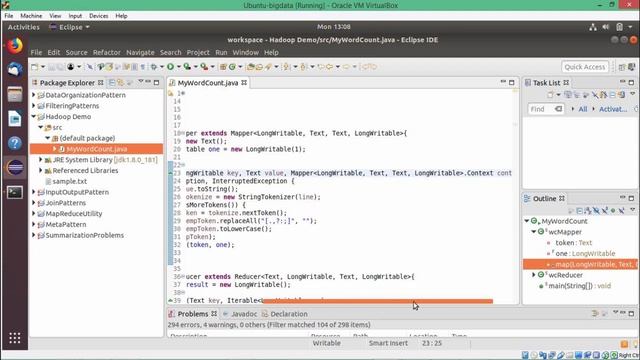The image size is (640, 360).
Task: Open the Run button dropdown arrow
Action: 178,67
